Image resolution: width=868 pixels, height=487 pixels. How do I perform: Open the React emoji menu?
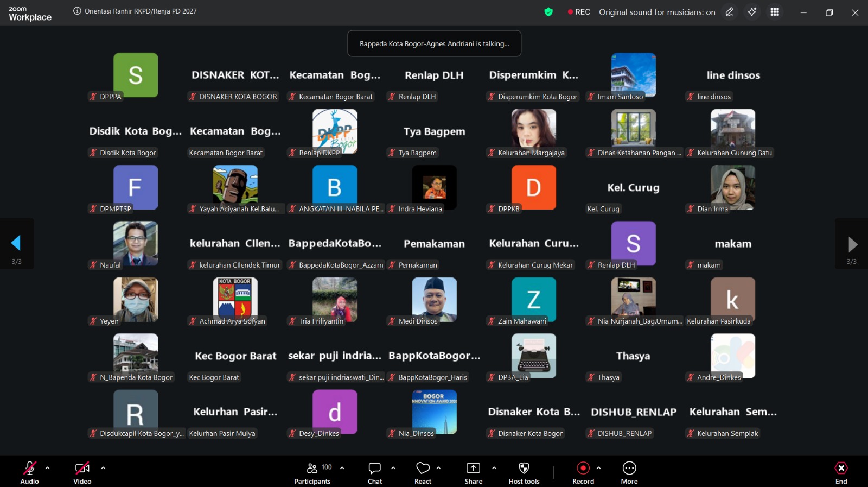pos(423,472)
